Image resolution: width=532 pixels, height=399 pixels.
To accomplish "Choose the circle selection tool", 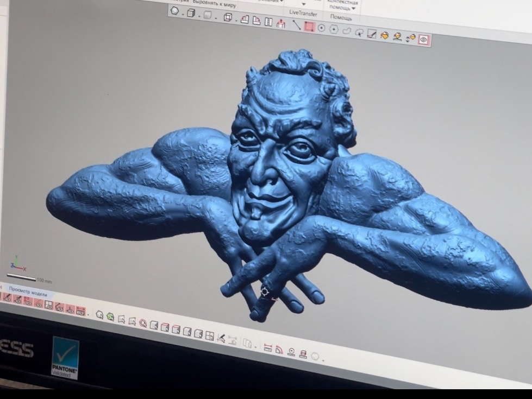I will (321, 28).
